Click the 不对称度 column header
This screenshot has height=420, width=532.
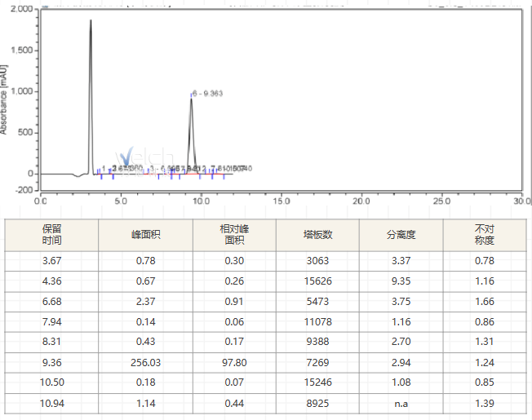[x=485, y=235]
